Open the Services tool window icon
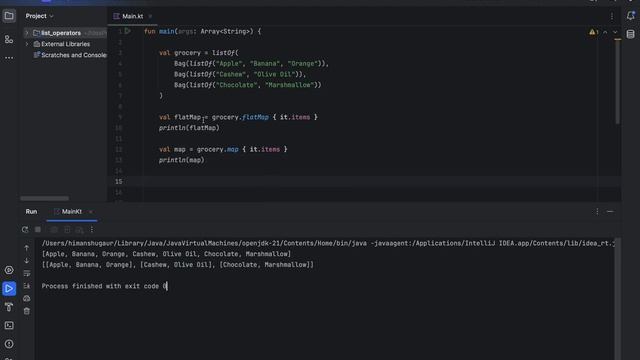Image resolution: width=640 pixels, height=360 pixels. (x=9, y=270)
